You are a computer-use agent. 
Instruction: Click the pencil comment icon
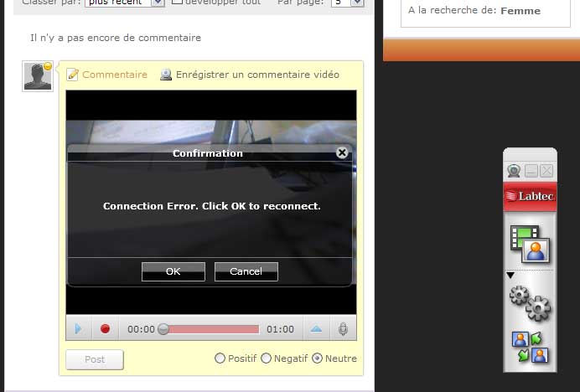[72, 75]
